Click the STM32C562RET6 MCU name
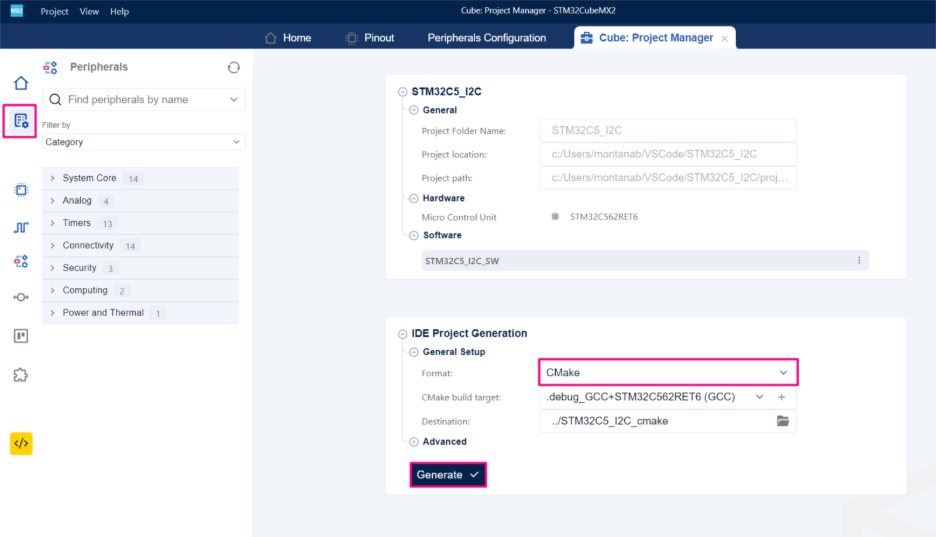This screenshot has width=936, height=537. click(604, 217)
